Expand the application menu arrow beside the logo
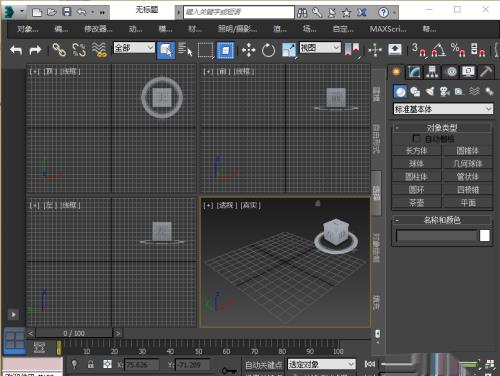Screen dimensions: 500x376 22,11
